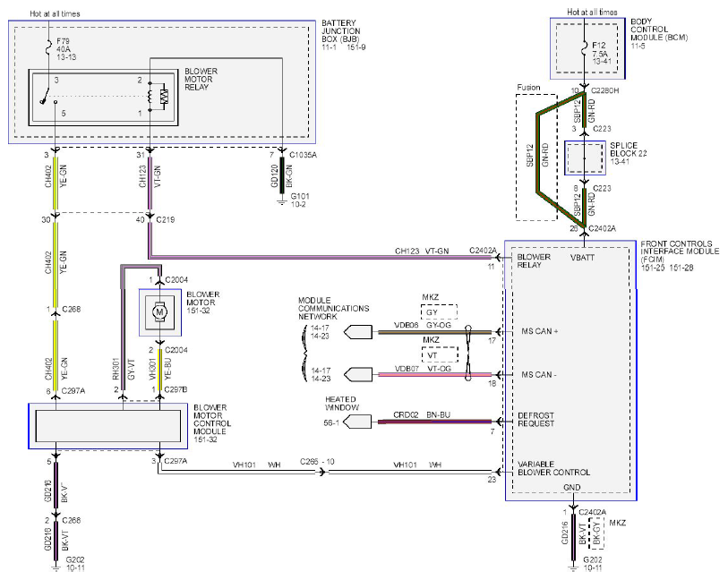Select the G101 ground symbol
This screenshot has width=728, height=580.
point(281,200)
